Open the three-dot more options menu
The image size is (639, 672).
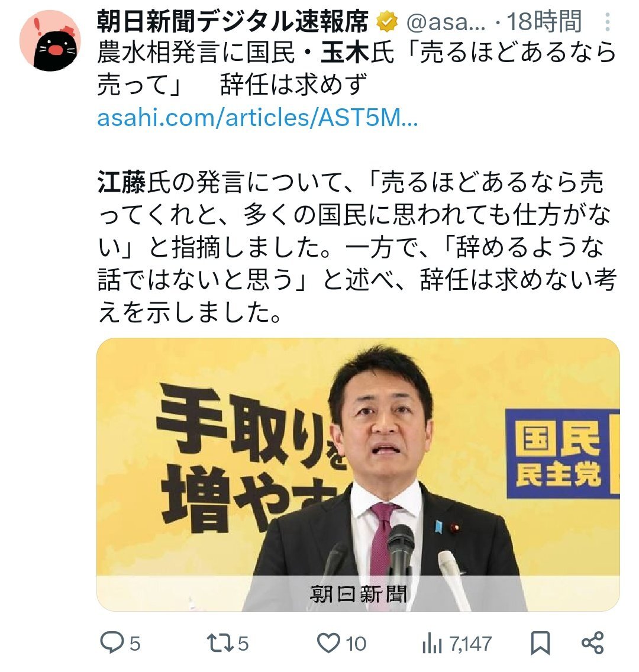(607, 22)
